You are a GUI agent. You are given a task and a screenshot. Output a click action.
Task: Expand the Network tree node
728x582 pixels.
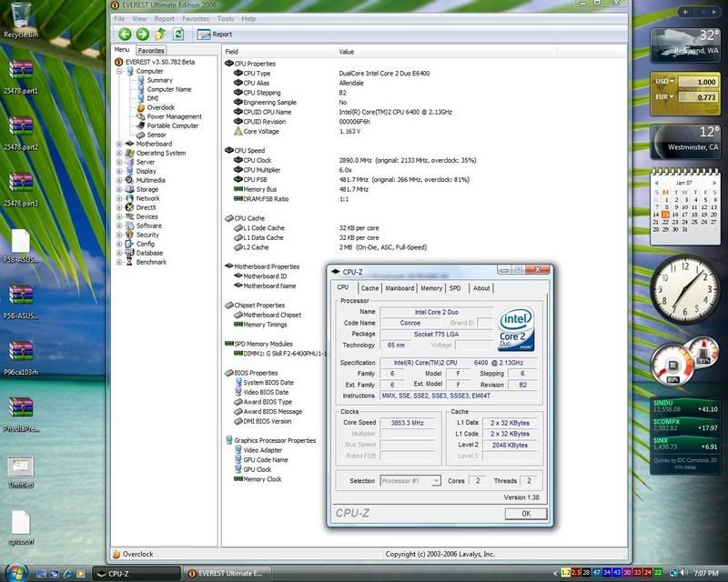[119, 198]
